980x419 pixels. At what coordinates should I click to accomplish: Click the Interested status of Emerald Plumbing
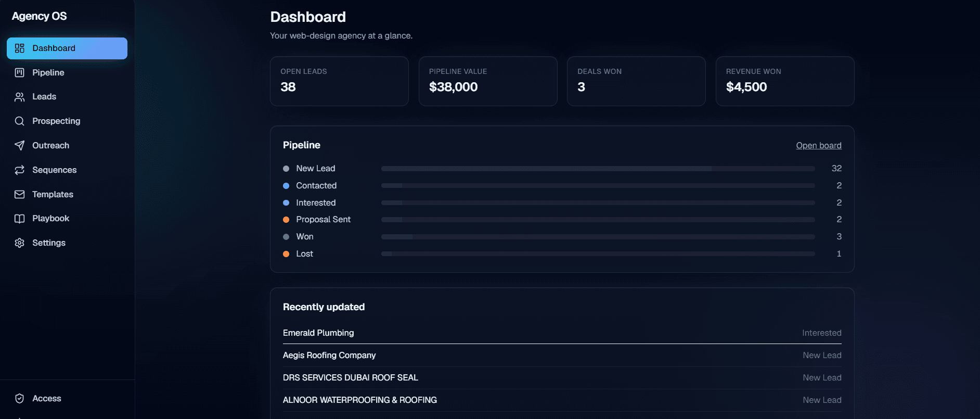pyautogui.click(x=822, y=333)
